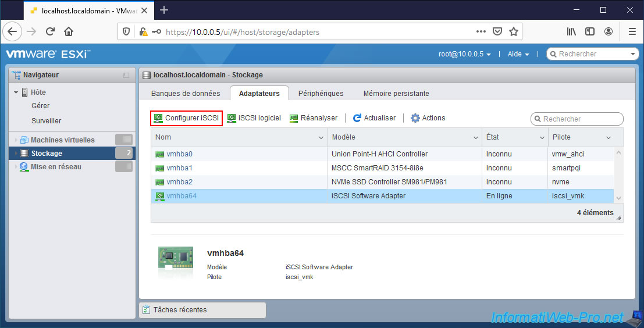Image resolution: width=644 pixels, height=328 pixels.
Task: Select Gérer under Hôte
Action: 41,105
